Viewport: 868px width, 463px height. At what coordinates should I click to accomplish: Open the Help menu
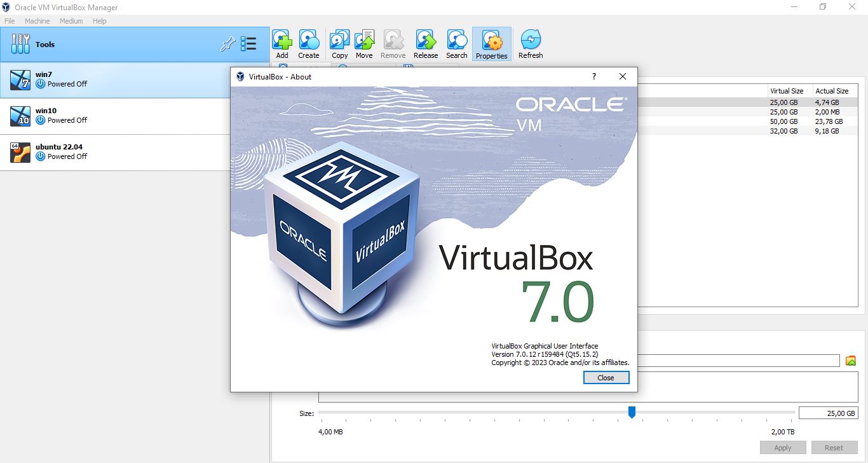[99, 21]
